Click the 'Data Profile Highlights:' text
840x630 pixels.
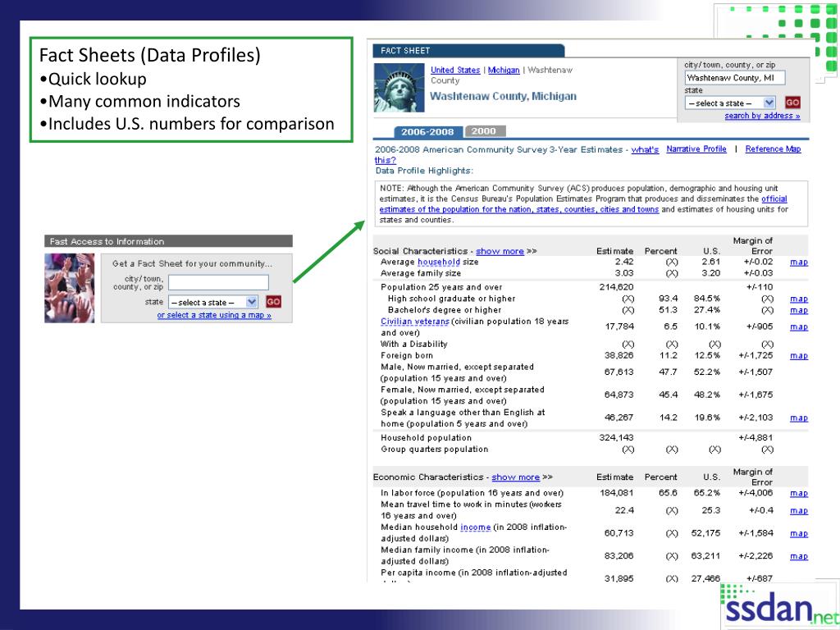tap(424, 171)
